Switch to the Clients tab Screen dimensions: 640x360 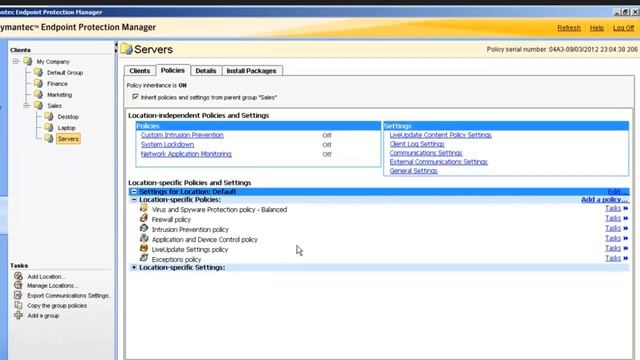[x=140, y=71]
